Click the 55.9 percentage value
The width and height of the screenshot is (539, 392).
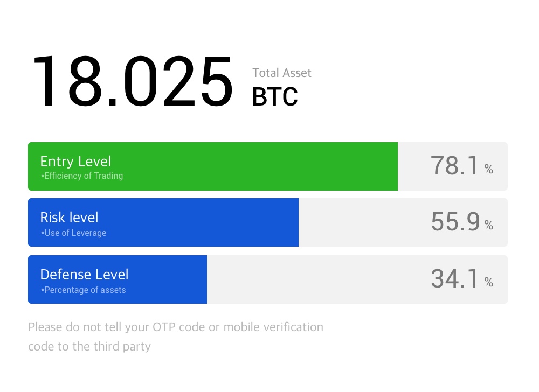(x=455, y=222)
